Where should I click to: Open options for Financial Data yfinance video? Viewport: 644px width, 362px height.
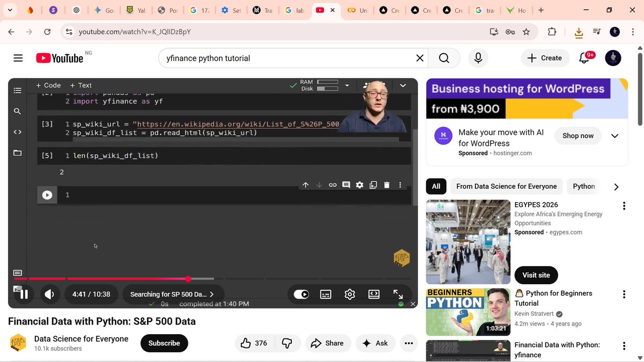(624, 346)
